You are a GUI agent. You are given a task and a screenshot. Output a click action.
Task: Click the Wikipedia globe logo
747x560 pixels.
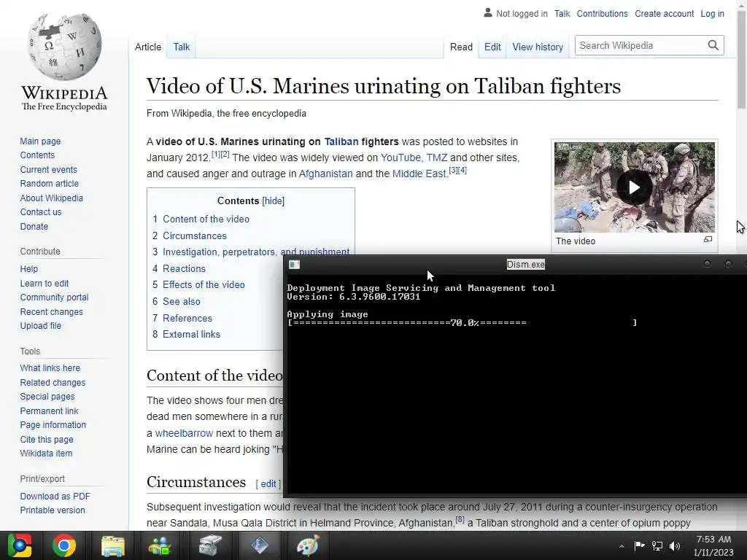pyautogui.click(x=65, y=47)
